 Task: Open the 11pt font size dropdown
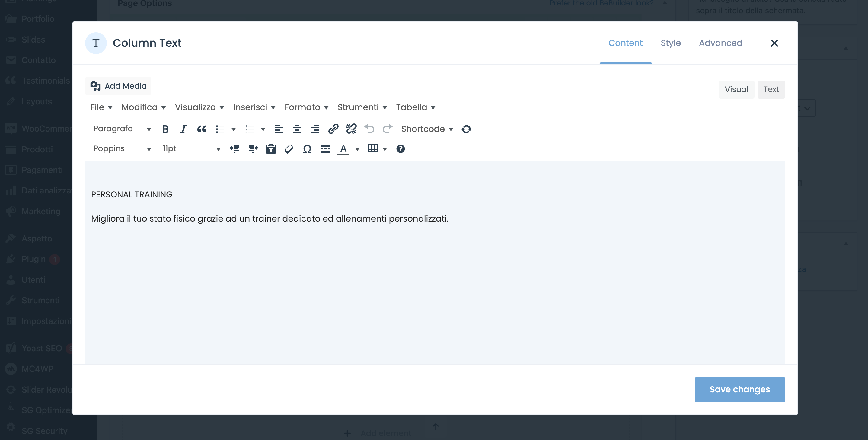(191, 148)
